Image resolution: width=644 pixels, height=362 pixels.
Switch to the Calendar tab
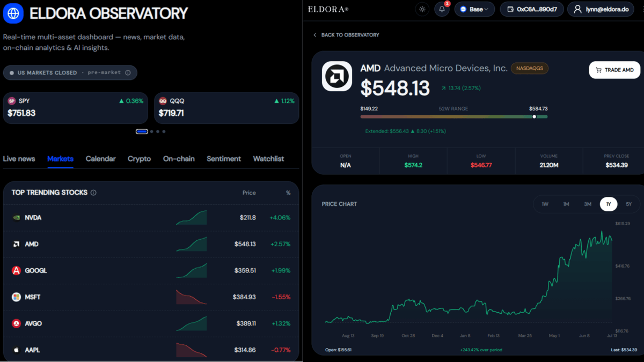100,159
